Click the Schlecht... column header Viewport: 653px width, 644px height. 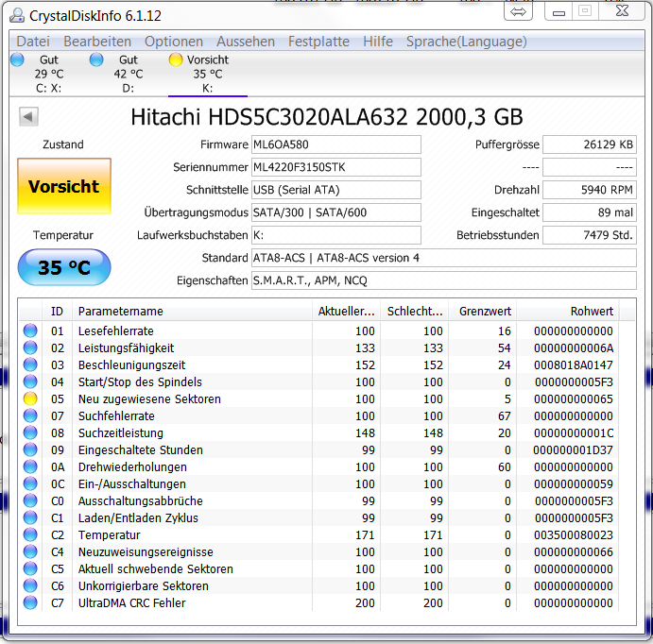coord(414,312)
